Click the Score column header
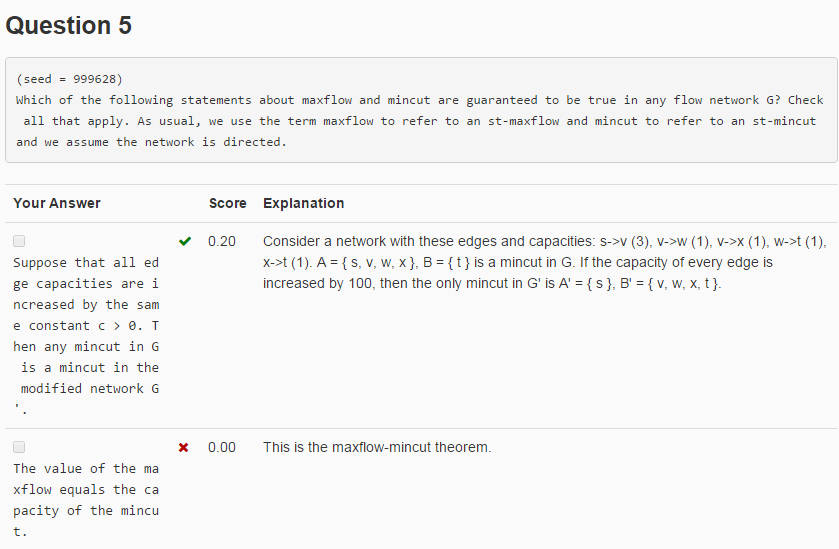Viewport: 839px width, 549px height. [227, 203]
